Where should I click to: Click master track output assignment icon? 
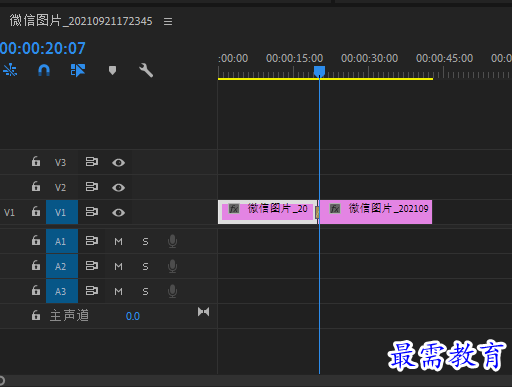point(203,312)
